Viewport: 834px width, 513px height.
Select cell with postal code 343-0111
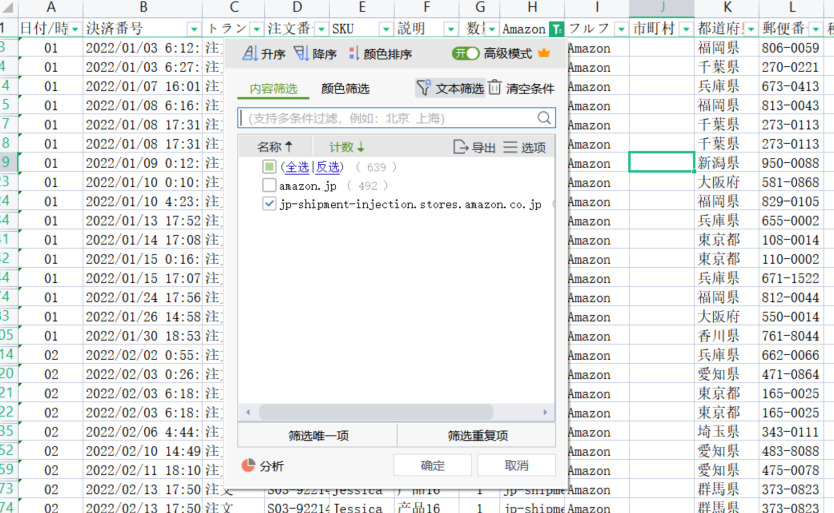(791, 432)
